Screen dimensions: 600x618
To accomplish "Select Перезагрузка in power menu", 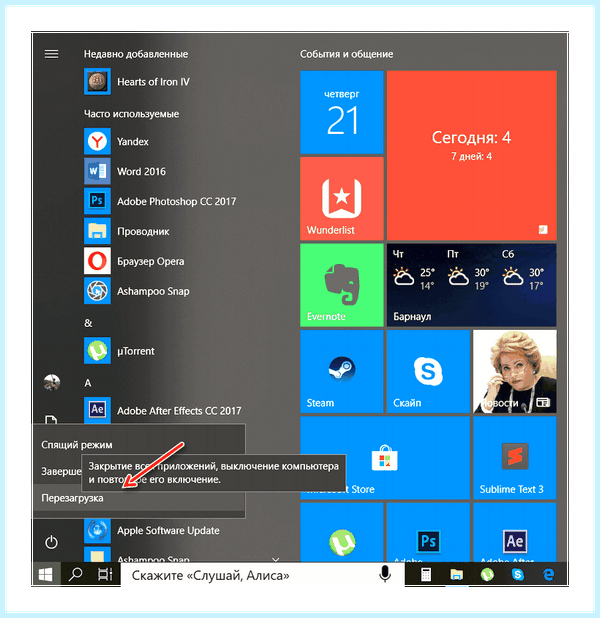I will pos(139,498).
